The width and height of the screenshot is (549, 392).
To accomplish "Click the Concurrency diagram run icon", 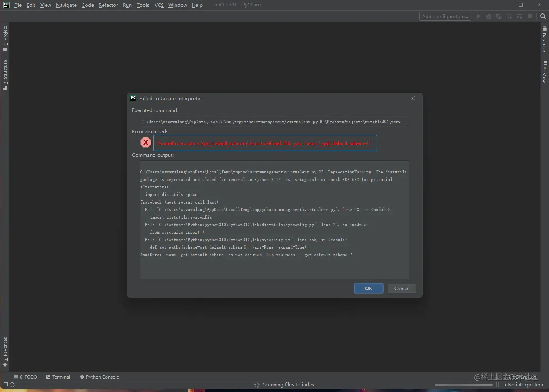I will (x=520, y=16).
